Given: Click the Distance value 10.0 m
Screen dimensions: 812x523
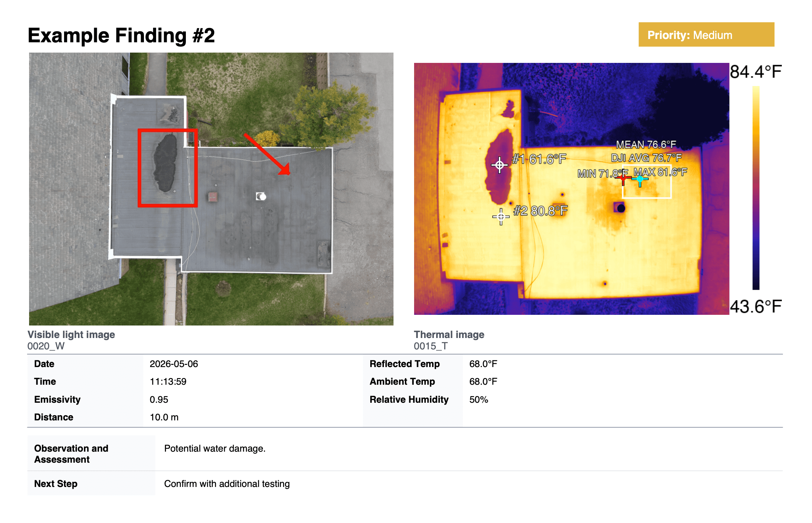Looking at the screenshot, I should click(164, 417).
